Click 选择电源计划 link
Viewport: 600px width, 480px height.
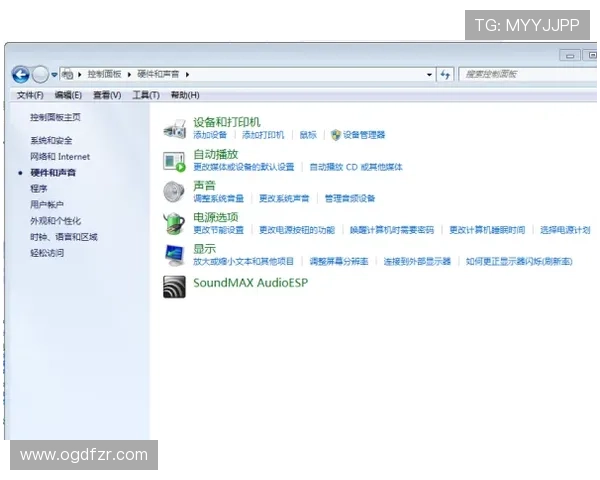pyautogui.click(x=565, y=230)
